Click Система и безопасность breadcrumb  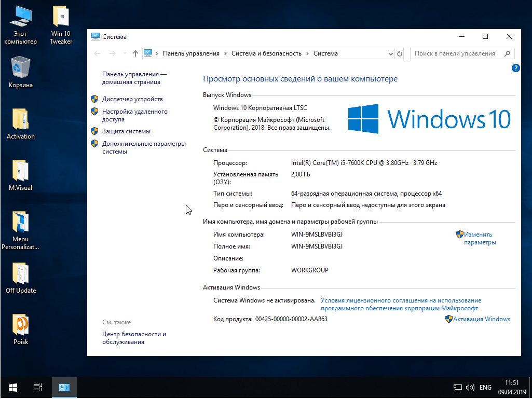(266, 53)
